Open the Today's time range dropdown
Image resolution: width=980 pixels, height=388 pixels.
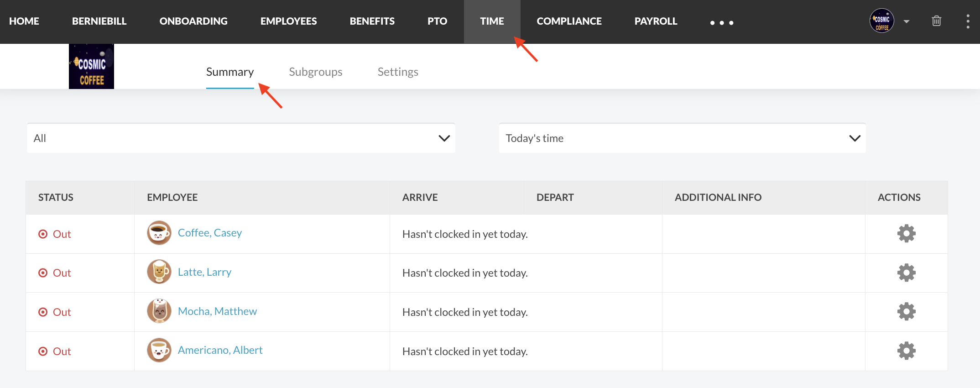point(682,138)
